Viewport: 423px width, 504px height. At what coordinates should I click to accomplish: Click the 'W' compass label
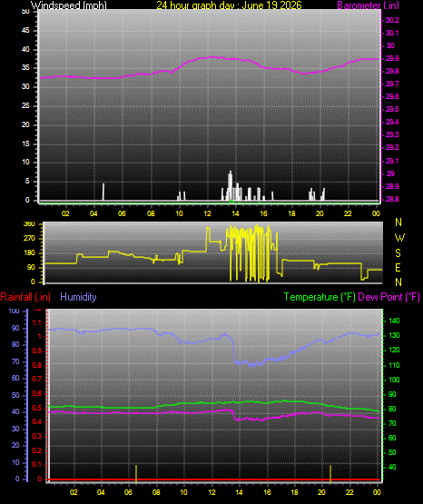(x=399, y=238)
